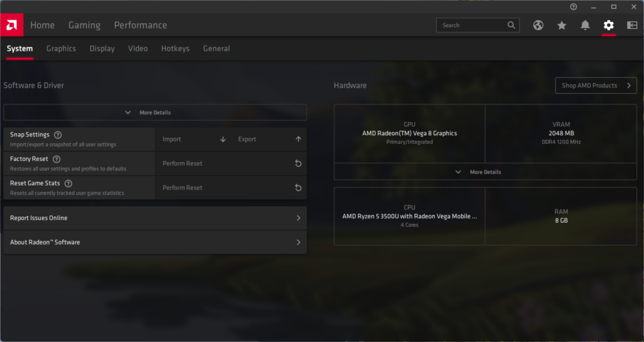Click 'Primary/Integrated' text
Image resolution: width=644 pixels, height=342 pixels.
tap(409, 142)
